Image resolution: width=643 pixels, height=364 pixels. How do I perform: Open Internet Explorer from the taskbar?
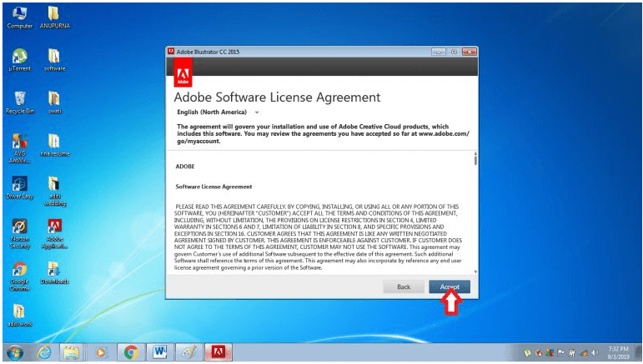pyautogui.click(x=44, y=352)
